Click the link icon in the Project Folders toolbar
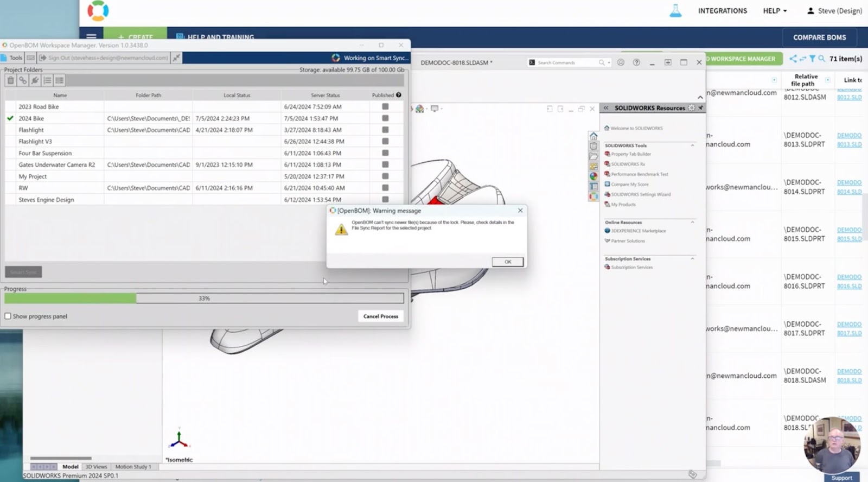Viewport: 868px width, 482px height. click(x=23, y=80)
